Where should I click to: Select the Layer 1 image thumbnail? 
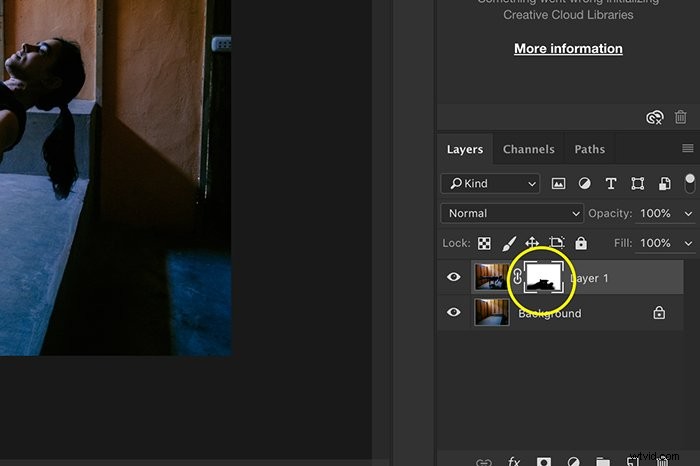(x=492, y=277)
